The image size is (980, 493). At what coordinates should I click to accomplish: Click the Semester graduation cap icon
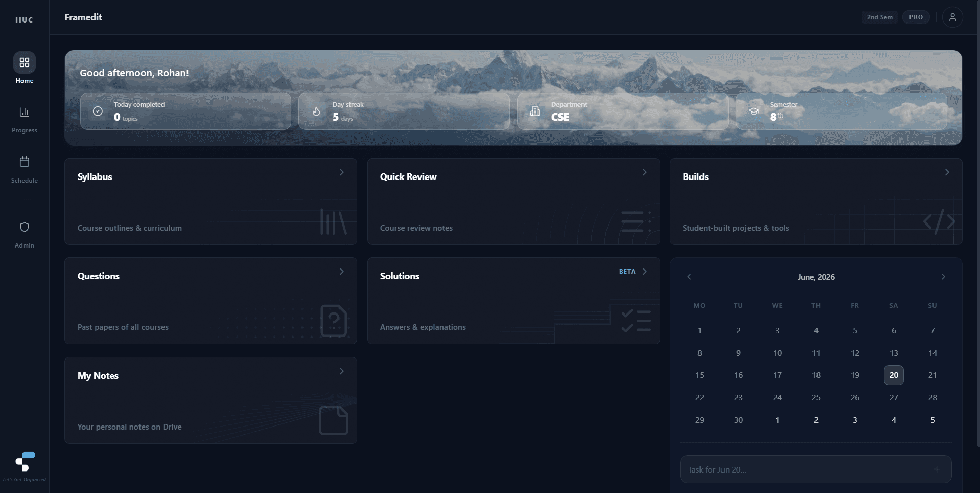tap(754, 111)
